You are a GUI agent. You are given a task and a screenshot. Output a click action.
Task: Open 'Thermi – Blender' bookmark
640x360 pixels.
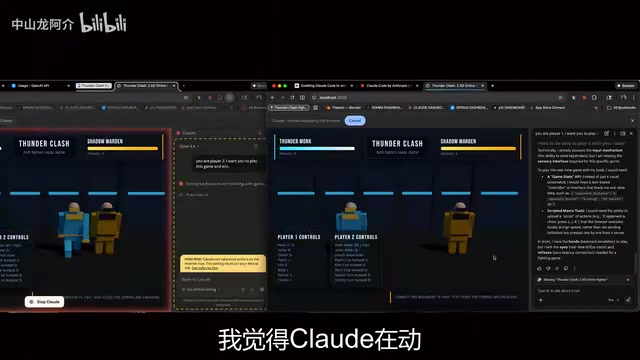pyautogui.click(x=343, y=108)
